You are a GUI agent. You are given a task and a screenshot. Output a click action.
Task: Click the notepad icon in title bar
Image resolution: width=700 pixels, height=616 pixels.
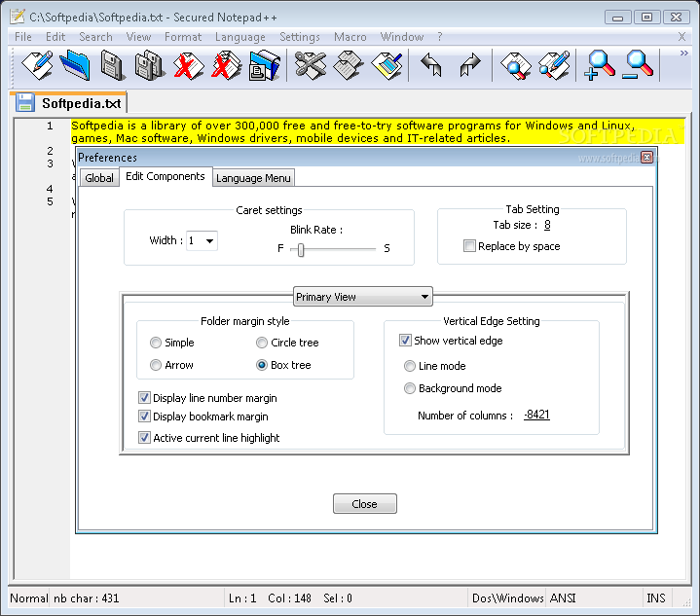point(17,17)
